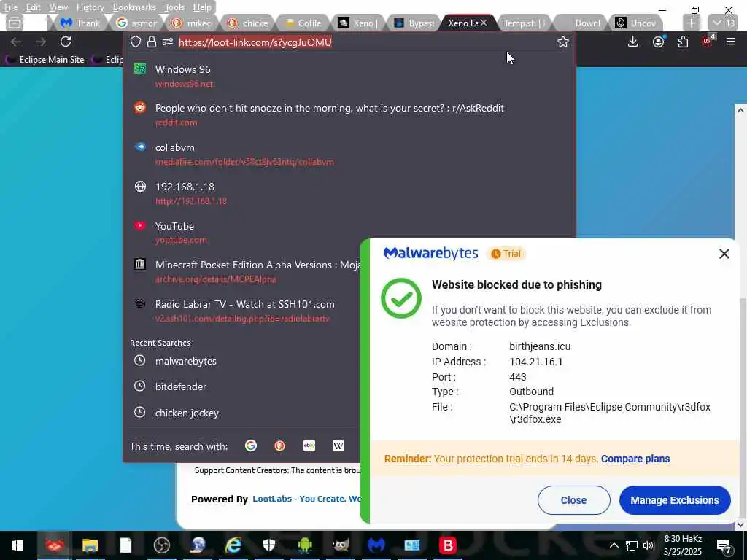The height and width of the screenshot is (560, 747).
Task: Click the page scrollbar down arrow
Action: point(740,525)
